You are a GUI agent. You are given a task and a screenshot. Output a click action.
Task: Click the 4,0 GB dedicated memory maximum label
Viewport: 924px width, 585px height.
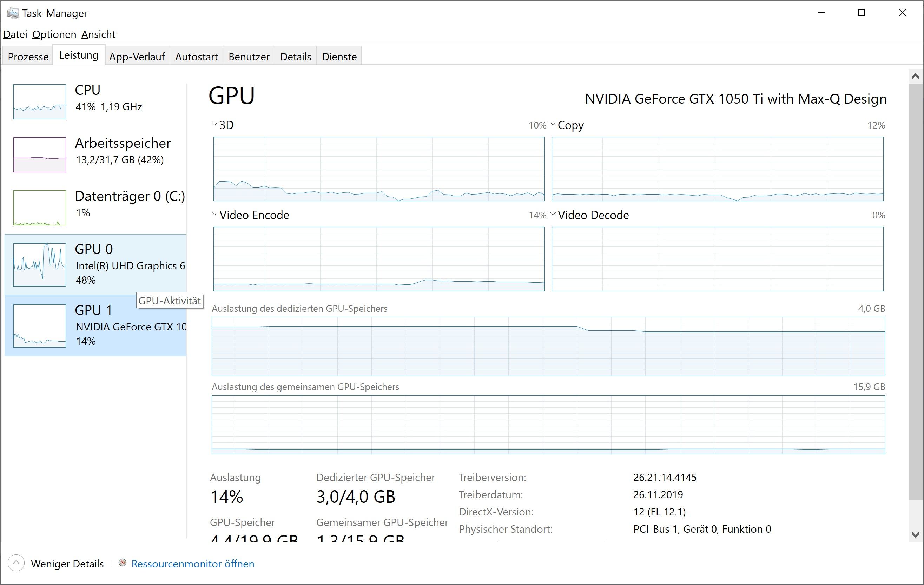[x=871, y=308]
